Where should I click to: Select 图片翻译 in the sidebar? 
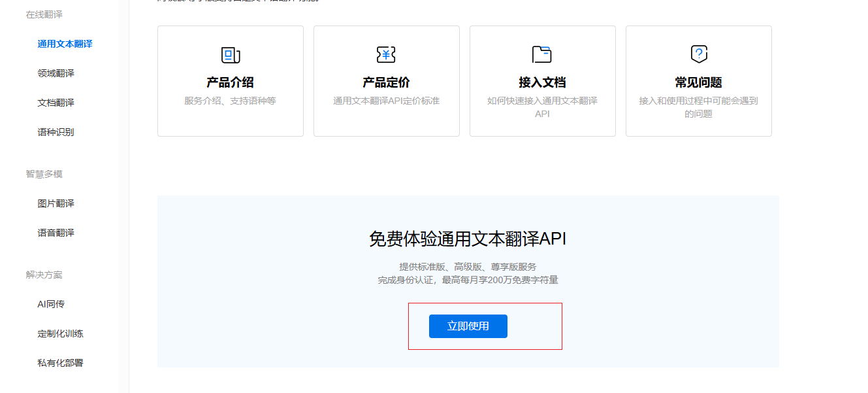pyautogui.click(x=56, y=203)
